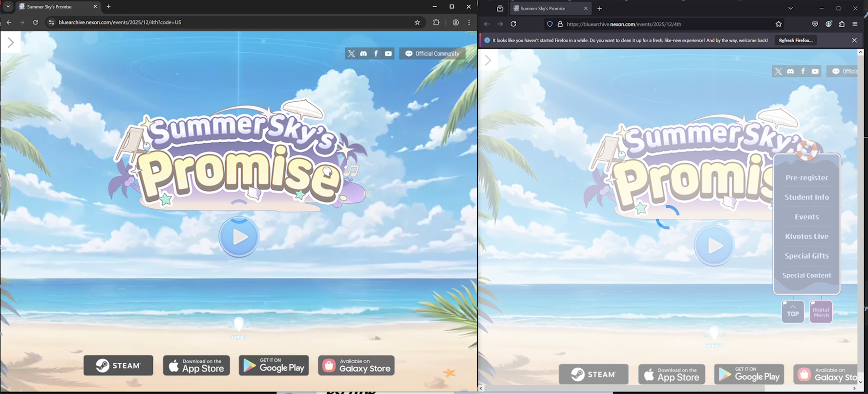Click the TOP button
Viewport: 868px width, 394px height.
coord(793,312)
